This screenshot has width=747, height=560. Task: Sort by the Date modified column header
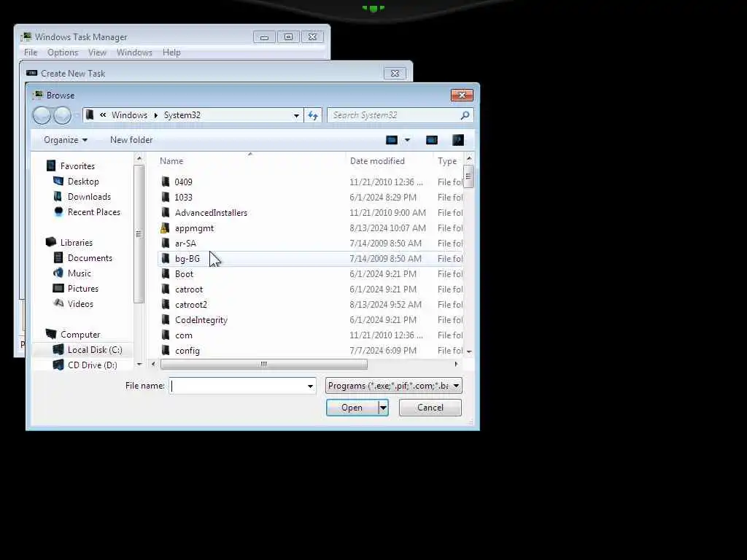[x=377, y=161]
